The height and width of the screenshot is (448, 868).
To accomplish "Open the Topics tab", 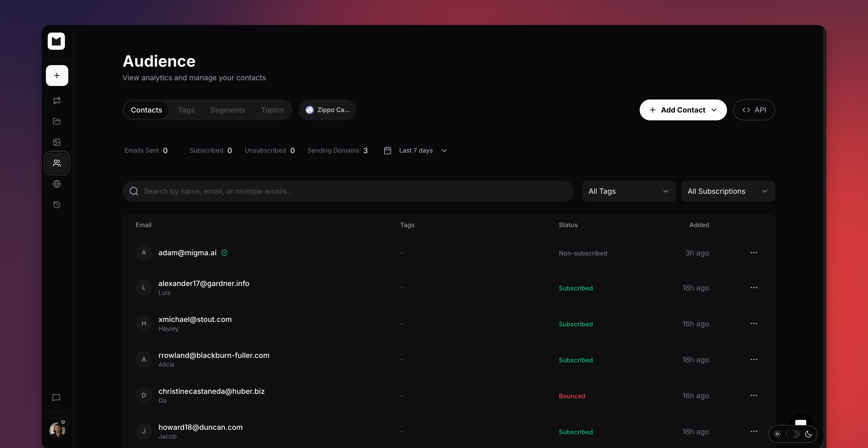I will 272,110.
